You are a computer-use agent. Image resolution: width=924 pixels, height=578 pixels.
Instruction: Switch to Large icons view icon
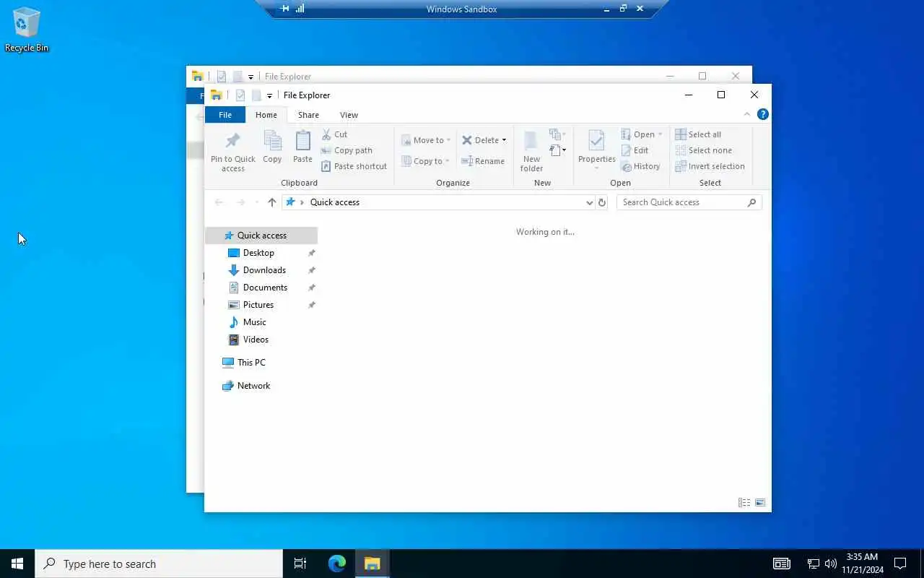click(760, 503)
